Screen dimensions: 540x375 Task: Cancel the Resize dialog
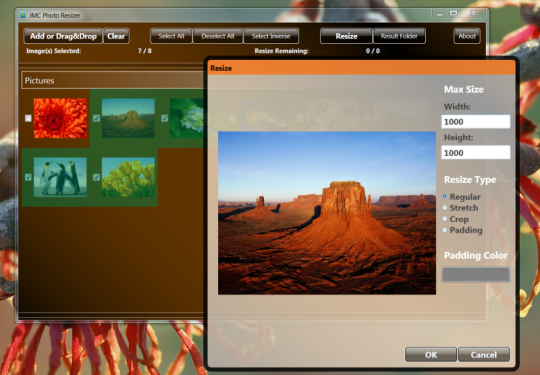point(484,355)
